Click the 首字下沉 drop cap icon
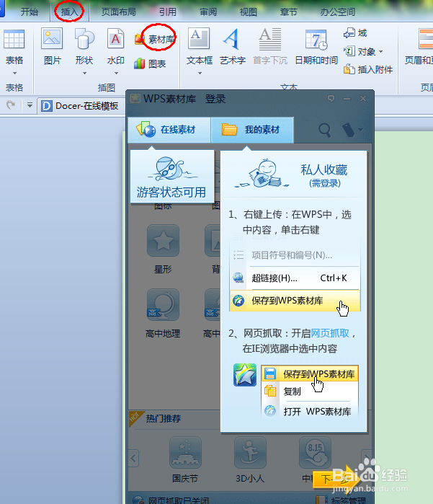 coord(270,39)
